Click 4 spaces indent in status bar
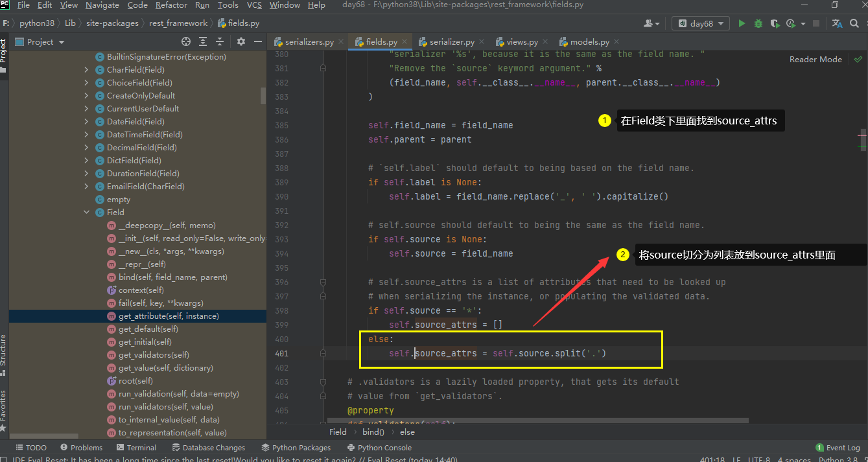 795,459
